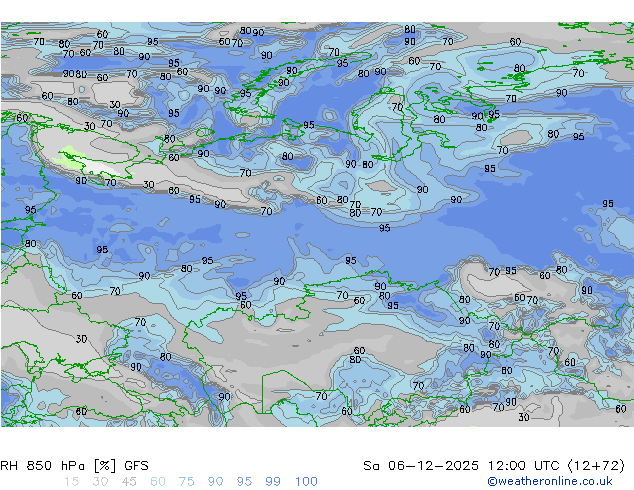Select the 90 legend value
The width and height of the screenshot is (634, 490).
coord(215,482)
